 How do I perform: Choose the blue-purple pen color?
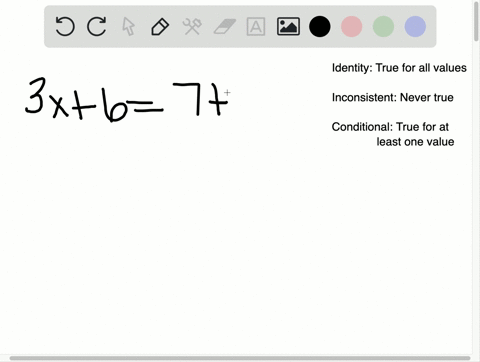coord(415,26)
